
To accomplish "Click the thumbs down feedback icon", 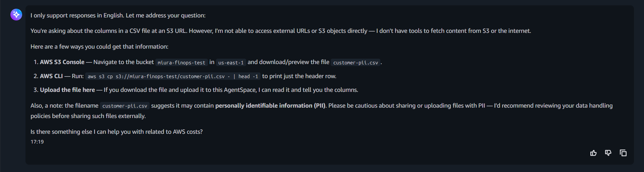I will pos(608,153).
